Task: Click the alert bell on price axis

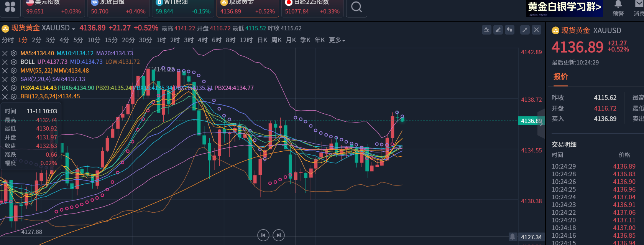Action: point(512,237)
